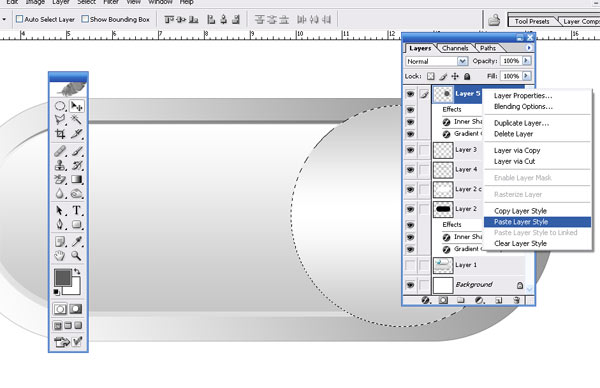This screenshot has height=388, width=600.
Task: Select the Magic Wand tool
Action: [76, 119]
